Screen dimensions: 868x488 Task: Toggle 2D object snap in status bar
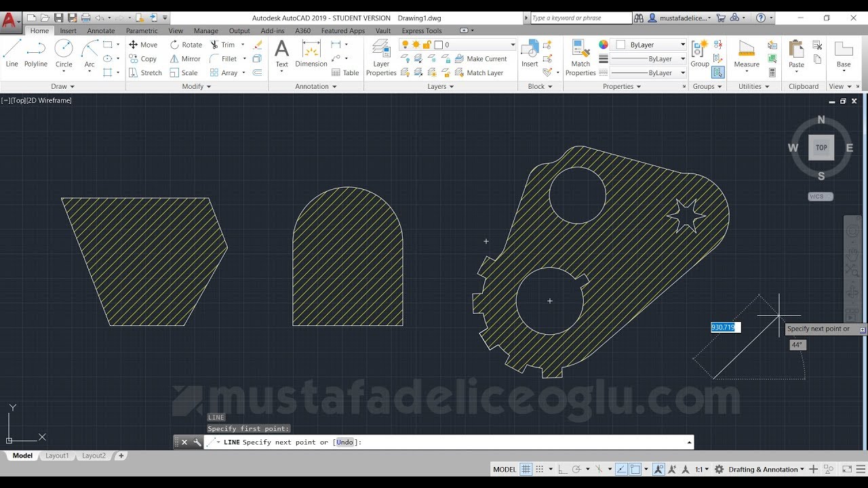636,469
